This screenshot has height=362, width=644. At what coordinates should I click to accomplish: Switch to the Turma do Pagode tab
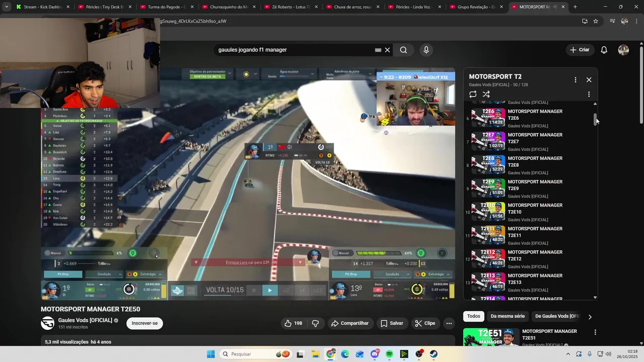(167, 7)
